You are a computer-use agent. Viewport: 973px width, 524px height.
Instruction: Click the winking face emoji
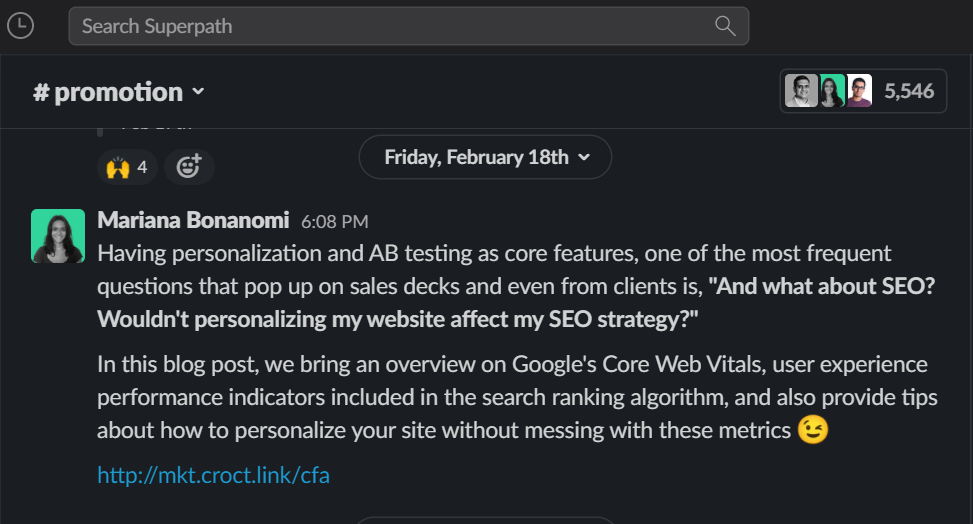[812, 430]
